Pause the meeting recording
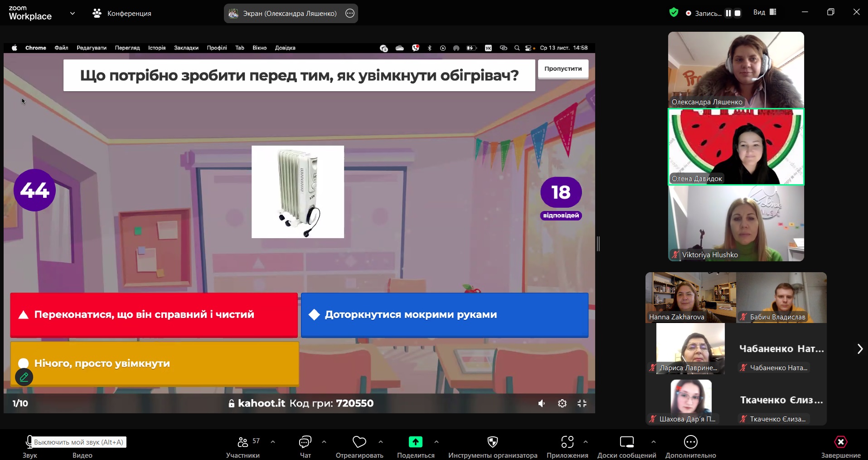Viewport: 868px width, 460px height. click(x=728, y=13)
